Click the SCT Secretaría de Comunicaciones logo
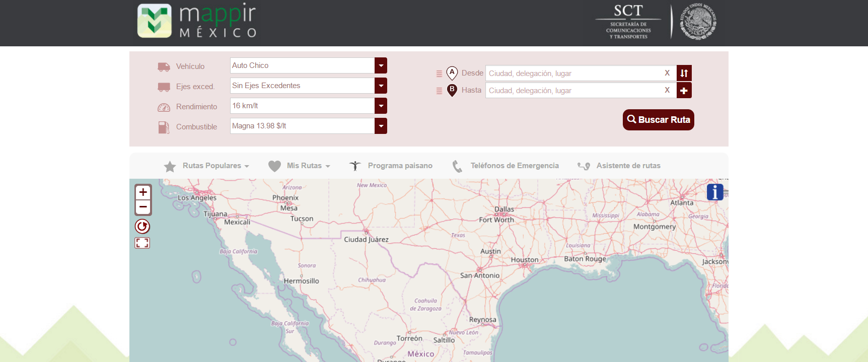Viewport: 868px width, 362px height. [628, 22]
